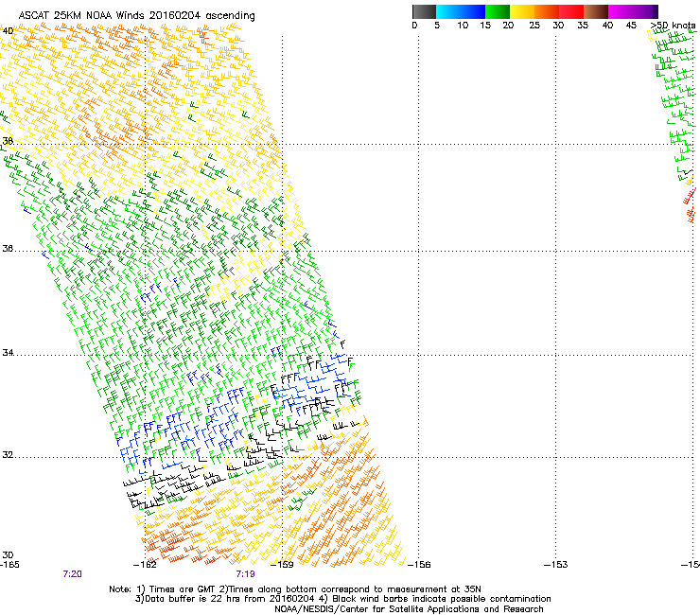700x615 pixels.
Task: Click the '-162' longitude axis label
Action: tap(145, 565)
